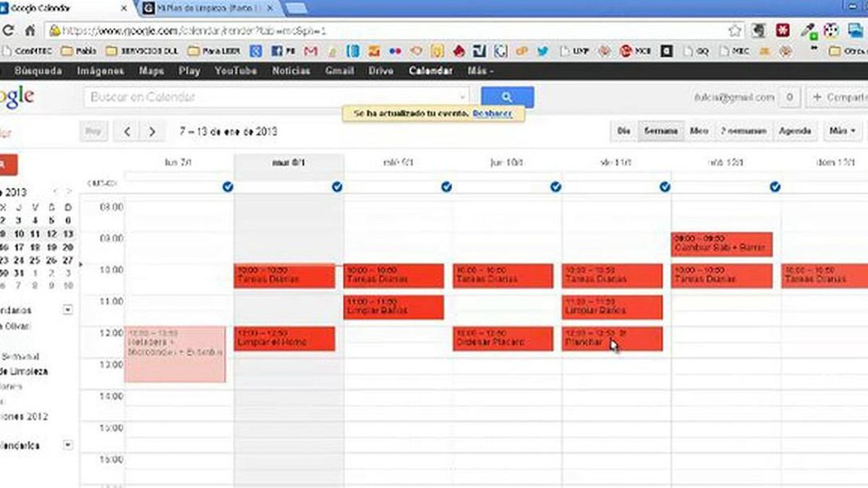
Task: Expand search options dropdown arrow
Action: [463, 97]
